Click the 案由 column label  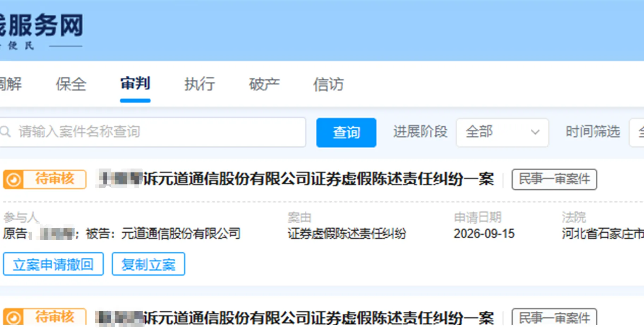[299, 218]
